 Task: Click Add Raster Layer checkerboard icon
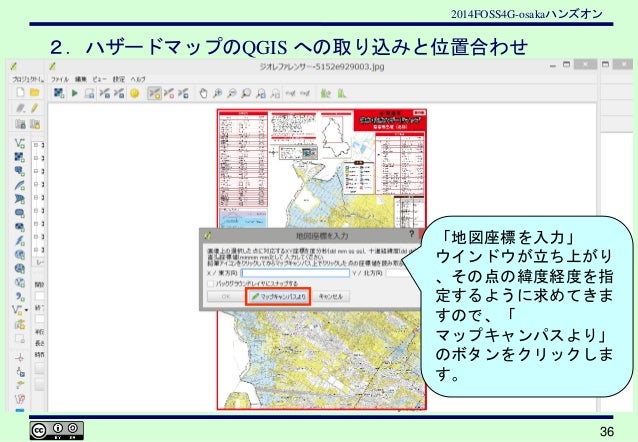(x=20, y=157)
